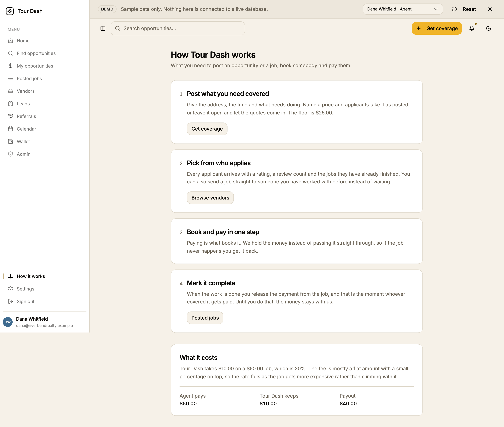504x427 pixels.
Task: Click Get coverage in step 1 card
Action: [207, 129]
